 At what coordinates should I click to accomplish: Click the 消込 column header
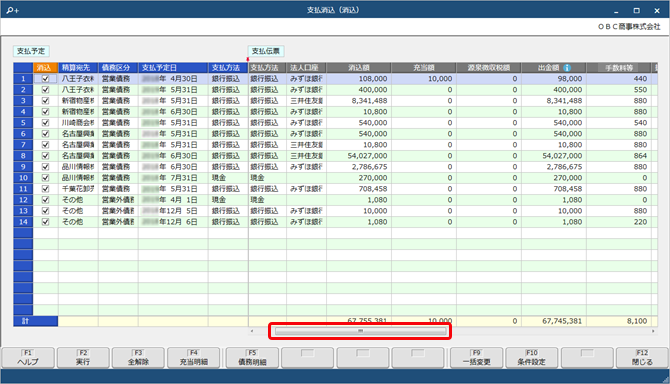tap(45, 68)
